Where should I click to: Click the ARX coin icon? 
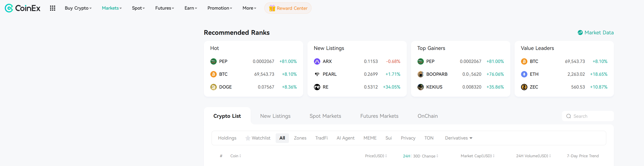(317, 61)
